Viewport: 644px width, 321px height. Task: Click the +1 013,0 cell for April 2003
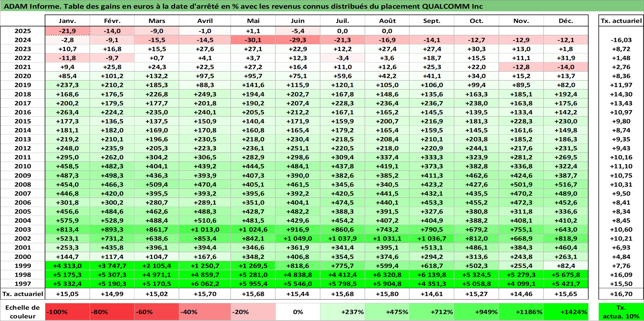205,229
